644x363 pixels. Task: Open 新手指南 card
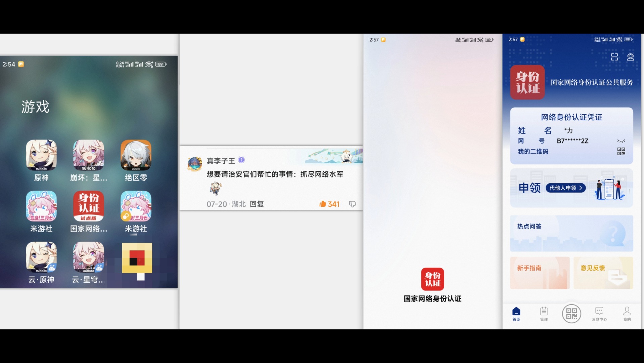[x=540, y=273]
